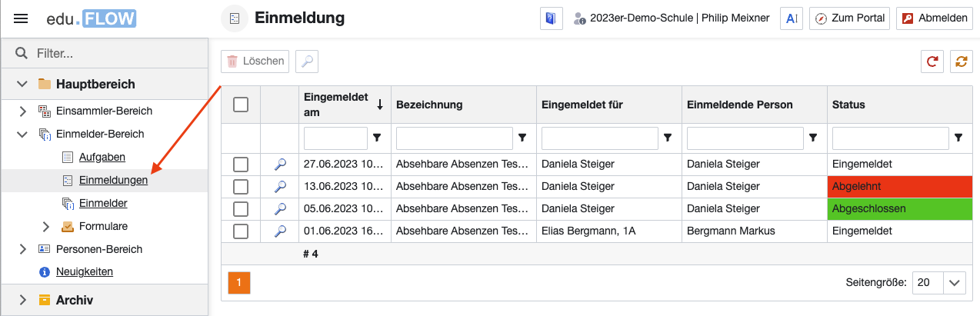
Task: Open details of Elias Bergmann entry magnifier
Action: pos(280,231)
